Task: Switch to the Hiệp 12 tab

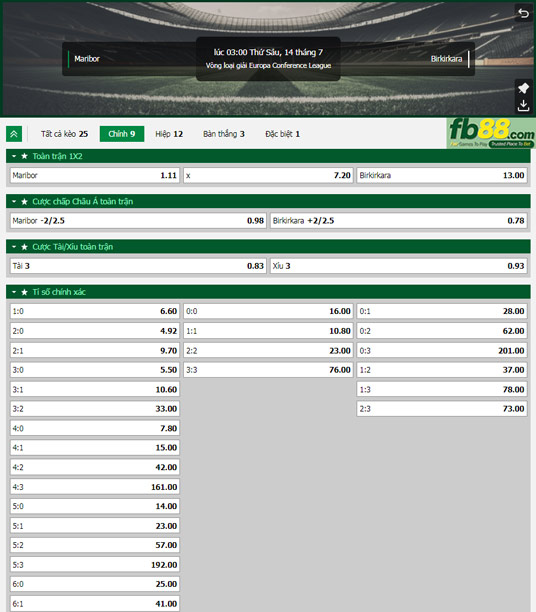Action: coord(169,134)
